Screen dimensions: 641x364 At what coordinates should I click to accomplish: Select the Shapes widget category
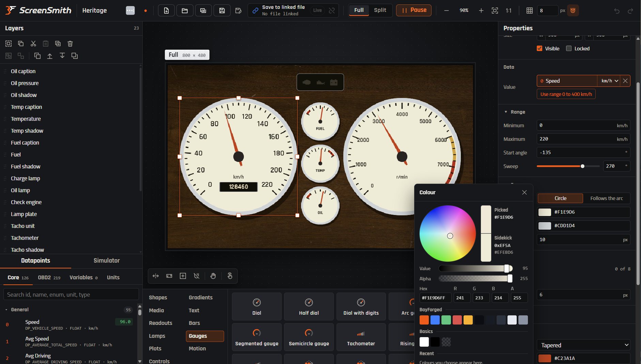(158, 298)
